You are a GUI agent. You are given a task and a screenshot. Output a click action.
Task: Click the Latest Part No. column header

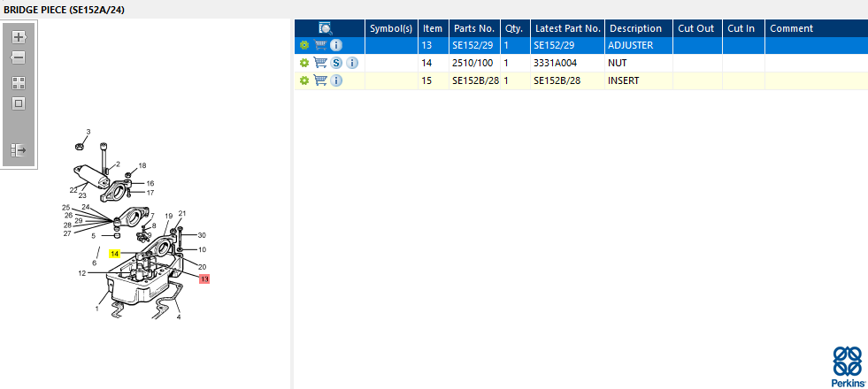click(x=567, y=28)
